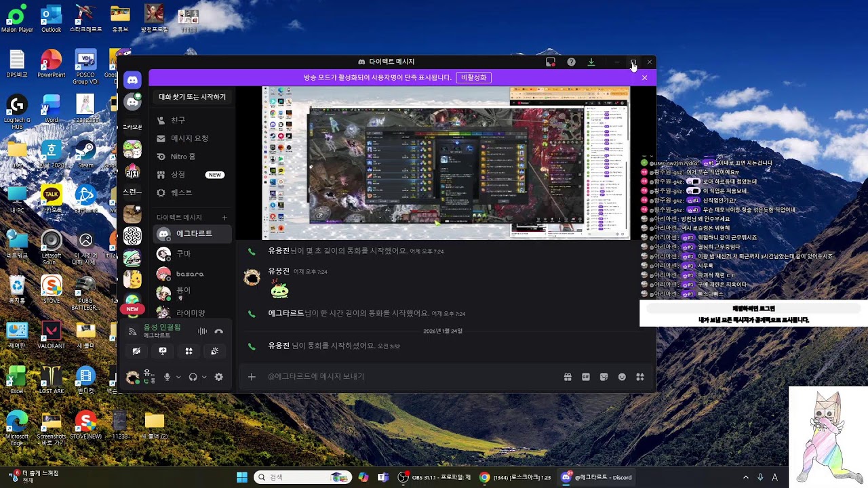Open Discord inbox icon in title bar

pos(551,62)
